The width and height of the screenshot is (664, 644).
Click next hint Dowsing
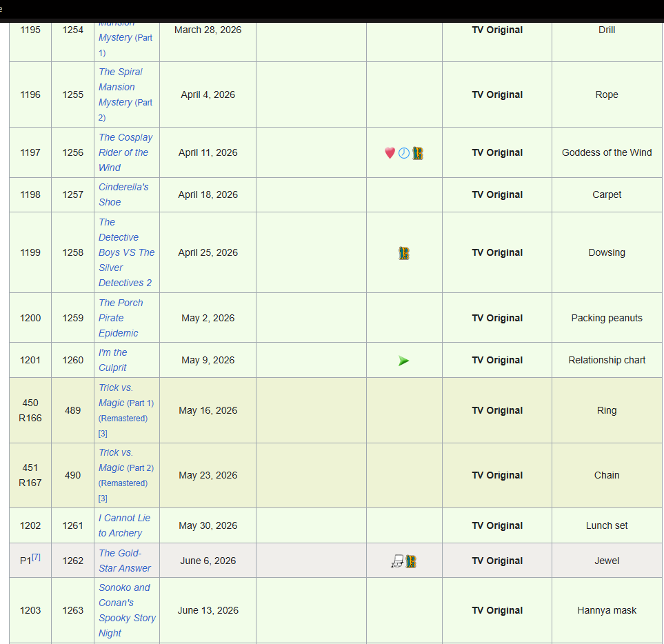pos(606,252)
